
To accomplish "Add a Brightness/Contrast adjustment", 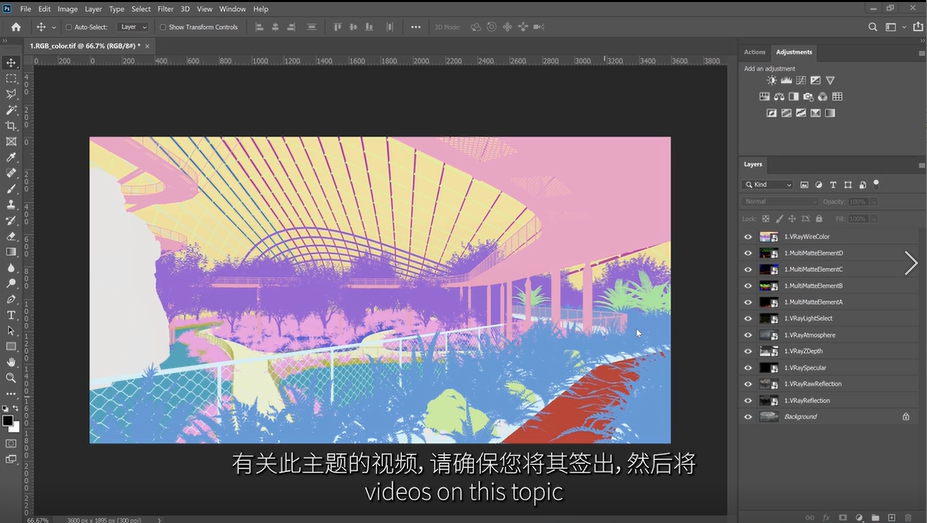I will [x=772, y=80].
